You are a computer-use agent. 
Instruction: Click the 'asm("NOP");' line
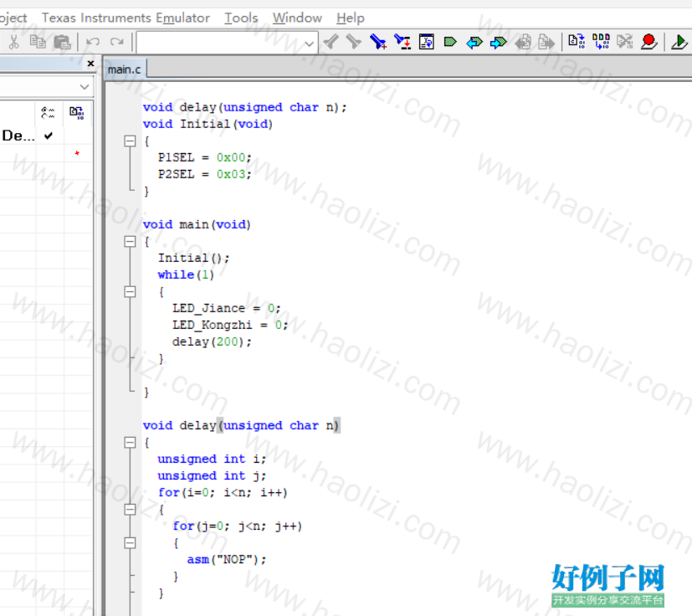(x=227, y=560)
